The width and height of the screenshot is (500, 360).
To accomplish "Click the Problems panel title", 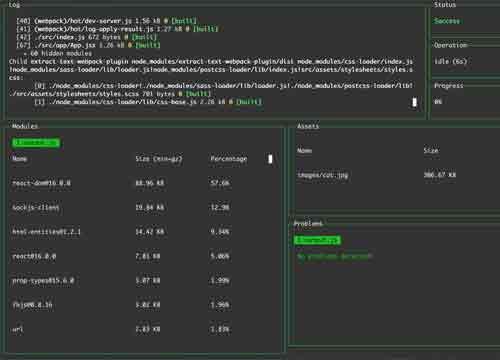I will click(308, 223).
